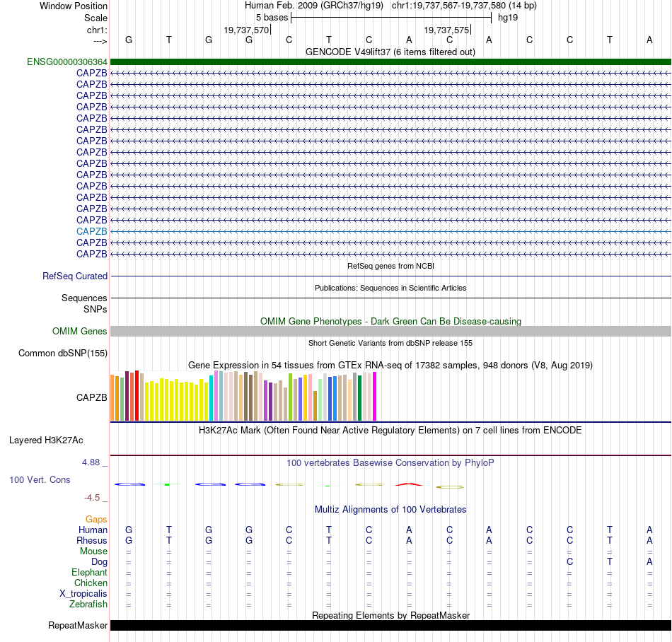Open the RepeatMasker track label
The width and height of the screenshot is (672, 642).
click(x=78, y=625)
